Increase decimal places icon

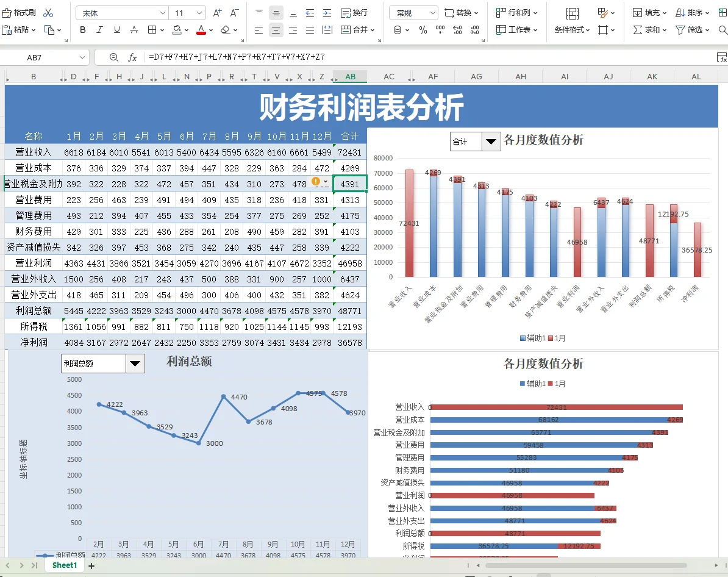[x=457, y=30]
